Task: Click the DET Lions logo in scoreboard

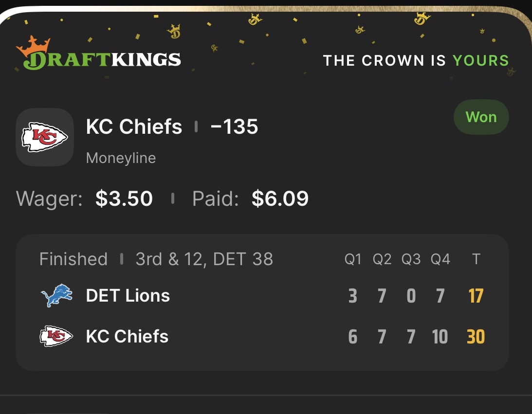Action: (x=56, y=296)
